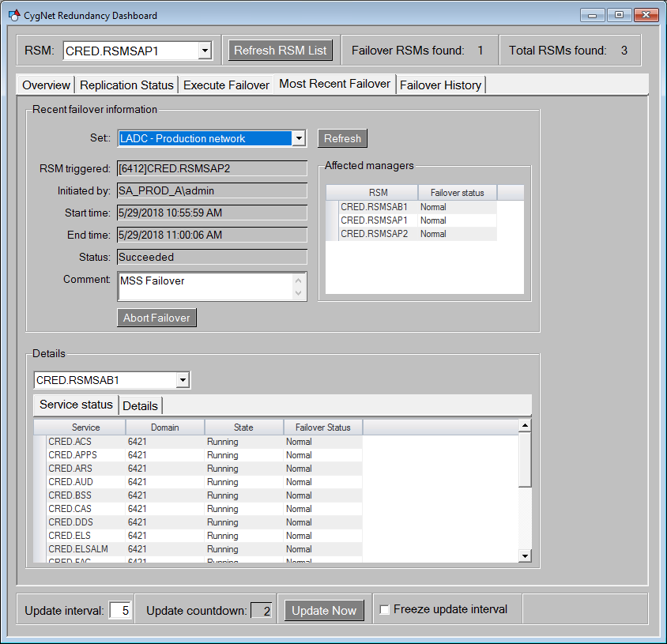The height and width of the screenshot is (644, 667).
Task: Select the Service status sub-tab
Action: (x=76, y=405)
